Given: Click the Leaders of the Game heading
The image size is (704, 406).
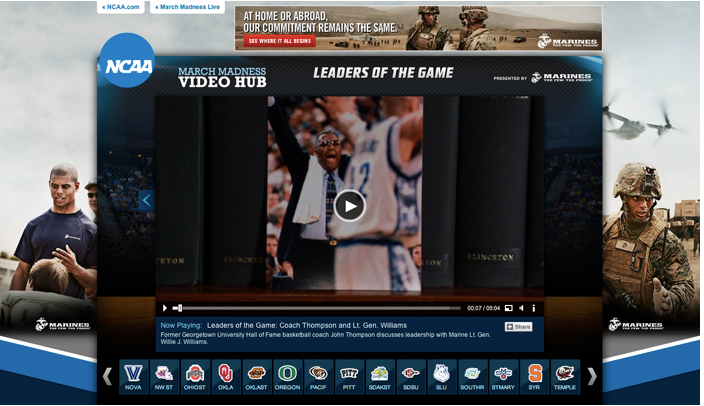Looking at the screenshot, I should pyautogui.click(x=383, y=73).
